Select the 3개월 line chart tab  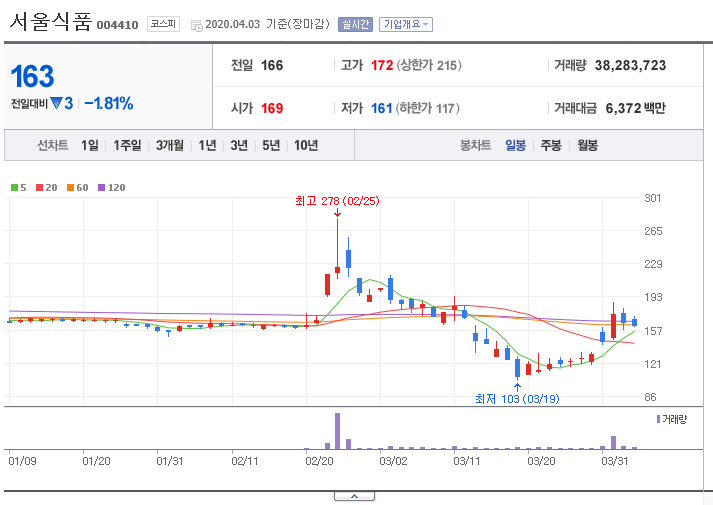(170, 145)
